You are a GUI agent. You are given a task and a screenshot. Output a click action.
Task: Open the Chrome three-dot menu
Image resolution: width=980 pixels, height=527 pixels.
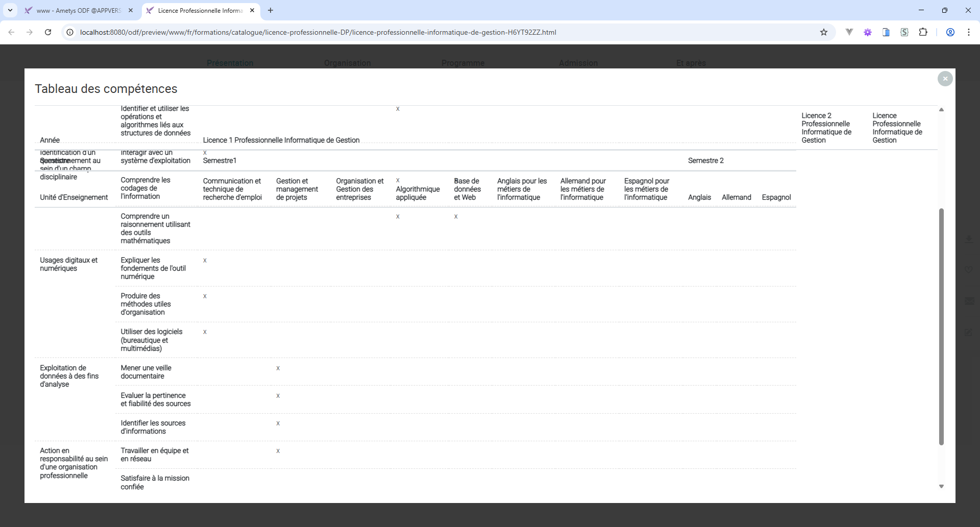click(969, 32)
